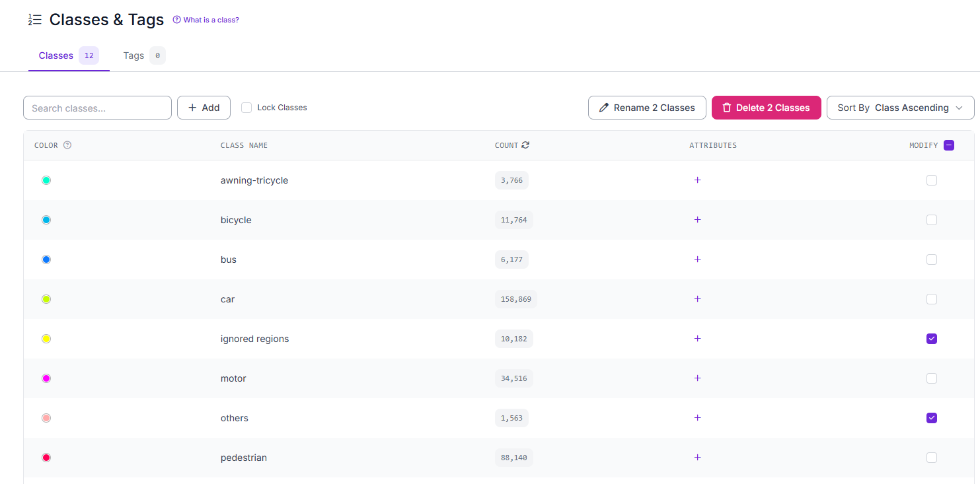Change the others pink color swatch
980x484 pixels.
pyautogui.click(x=46, y=418)
